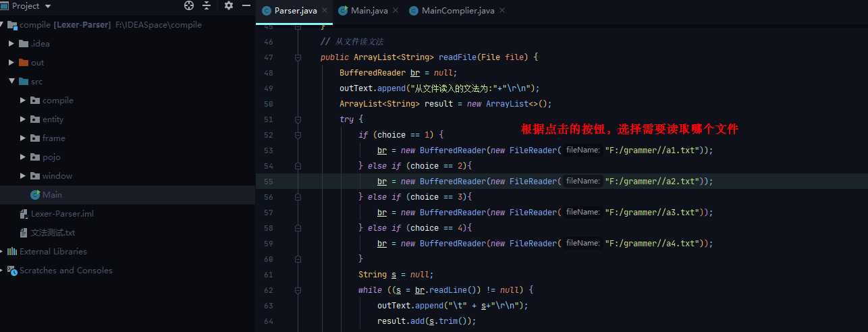
Task: Fold the else-if block at line 54
Action: point(298,166)
